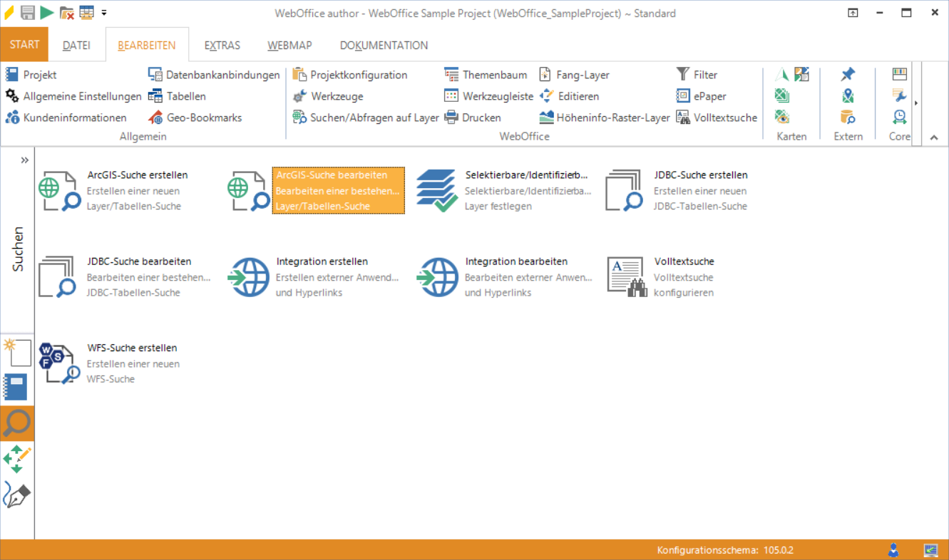Viewport: 949px width, 560px height.
Task: Click Kundeninformationen in the ribbon
Action: click(x=66, y=118)
